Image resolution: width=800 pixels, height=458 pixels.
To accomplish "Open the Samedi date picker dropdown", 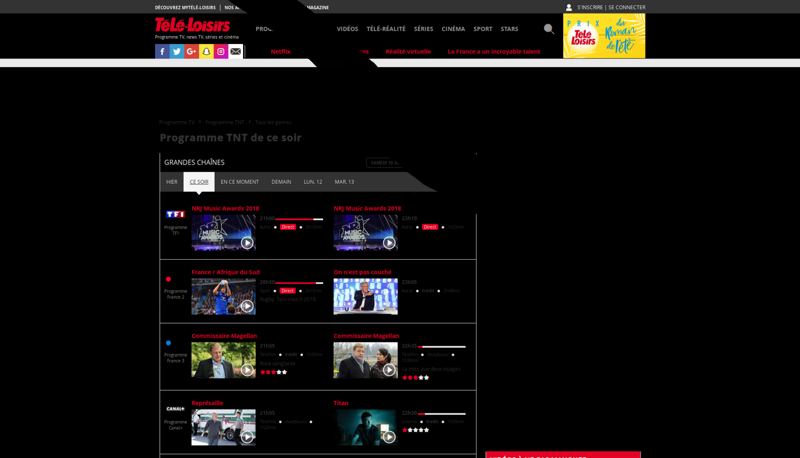I will click(384, 163).
